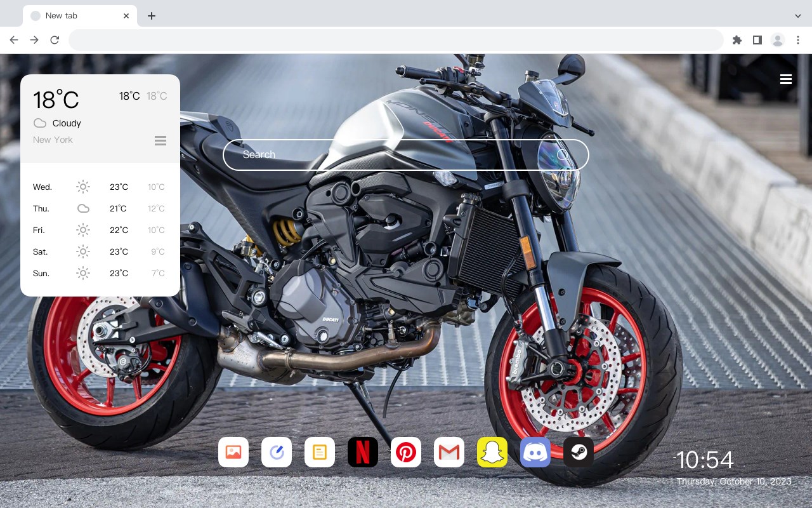Click the Cloudy condition text
The image size is (812, 508).
point(67,123)
